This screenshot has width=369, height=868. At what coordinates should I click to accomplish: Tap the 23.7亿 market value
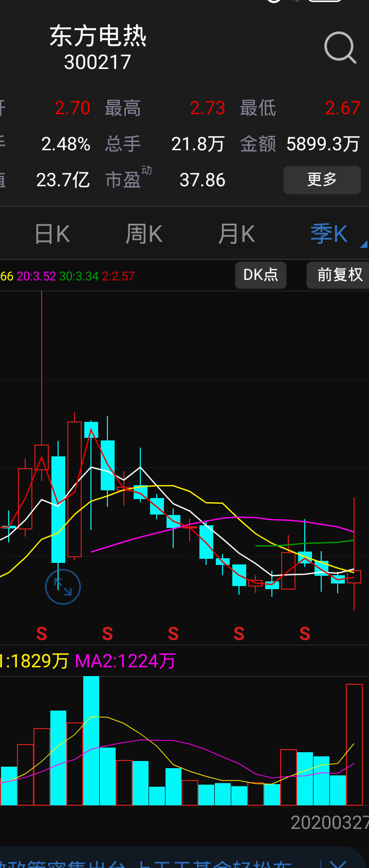(x=63, y=180)
